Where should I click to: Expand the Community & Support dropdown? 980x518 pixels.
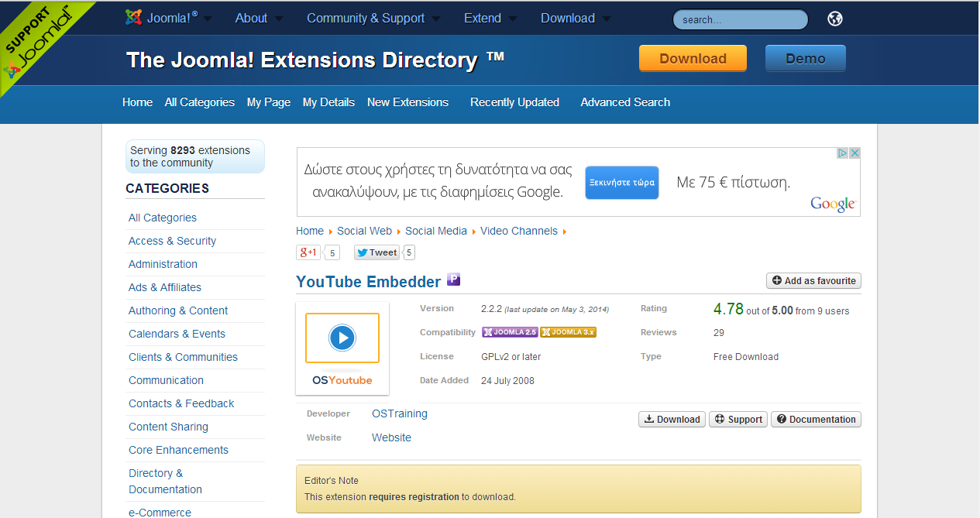pyautogui.click(x=436, y=19)
